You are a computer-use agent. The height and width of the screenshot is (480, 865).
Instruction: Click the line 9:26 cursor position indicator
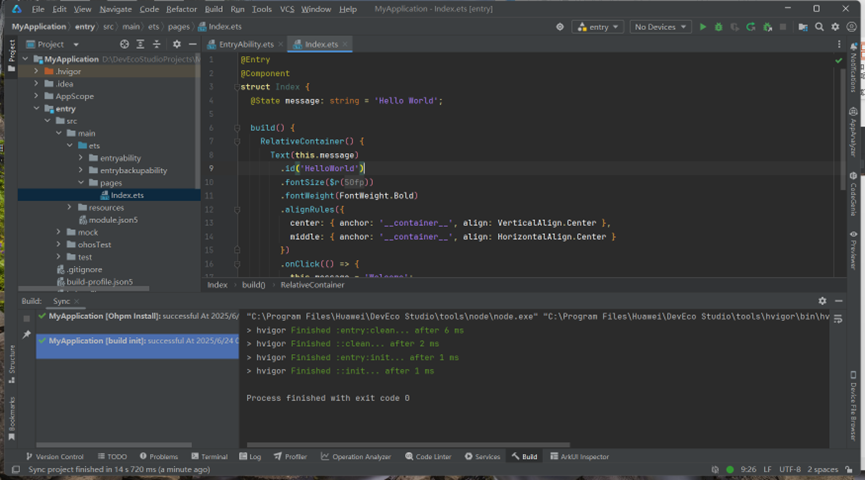point(748,470)
